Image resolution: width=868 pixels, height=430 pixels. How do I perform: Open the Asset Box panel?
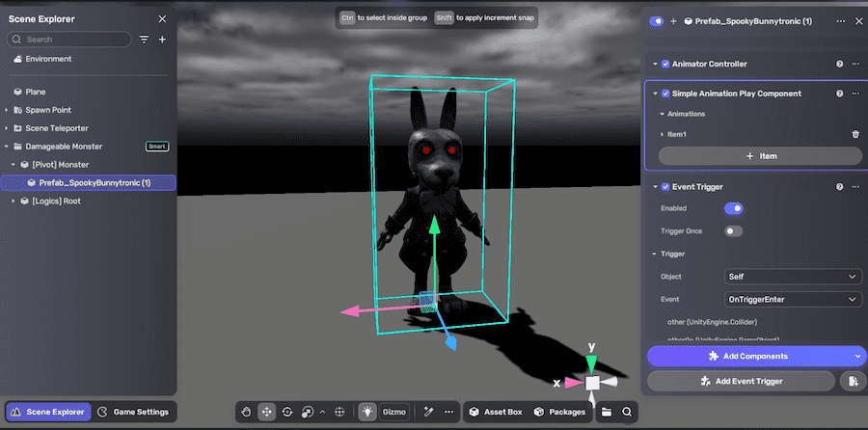click(496, 412)
